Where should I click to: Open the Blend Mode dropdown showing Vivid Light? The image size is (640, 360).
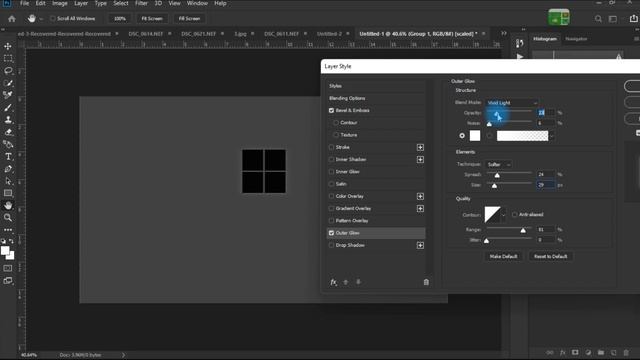(x=512, y=103)
